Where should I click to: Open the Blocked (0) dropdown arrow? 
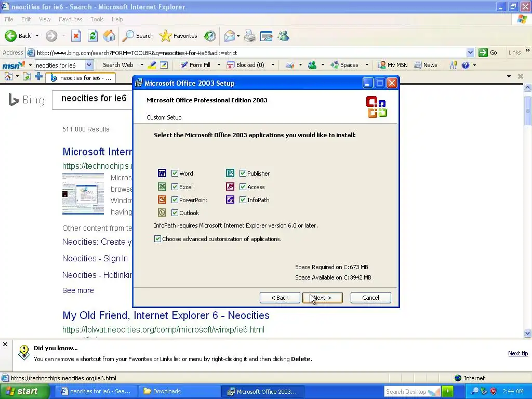[x=273, y=65]
